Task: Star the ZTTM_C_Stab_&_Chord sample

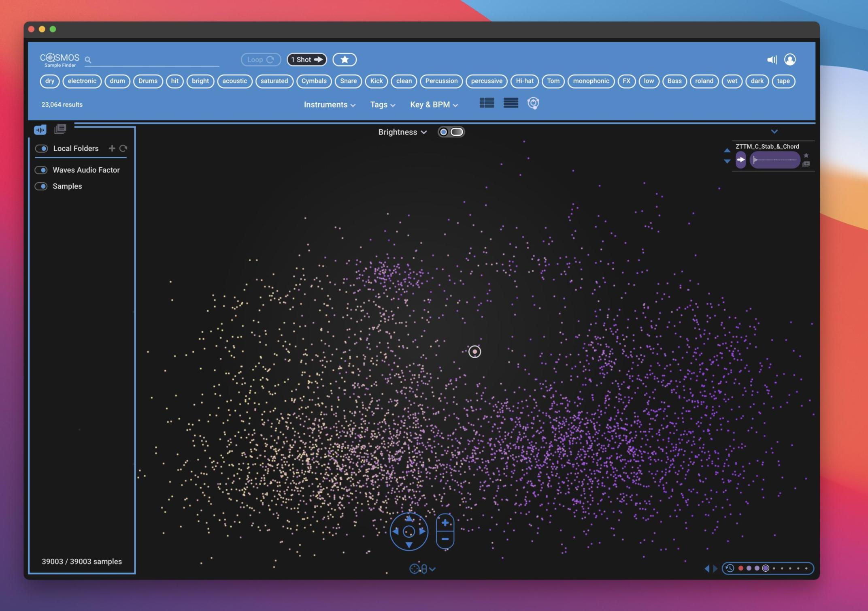Action: point(806,155)
